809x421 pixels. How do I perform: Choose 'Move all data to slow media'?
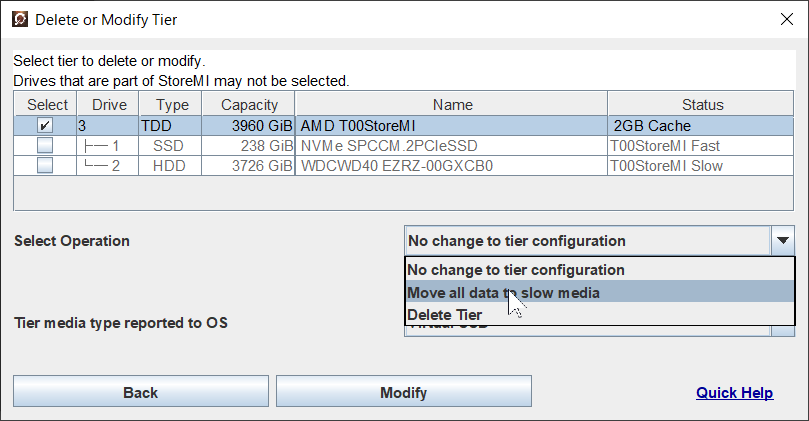[600, 292]
